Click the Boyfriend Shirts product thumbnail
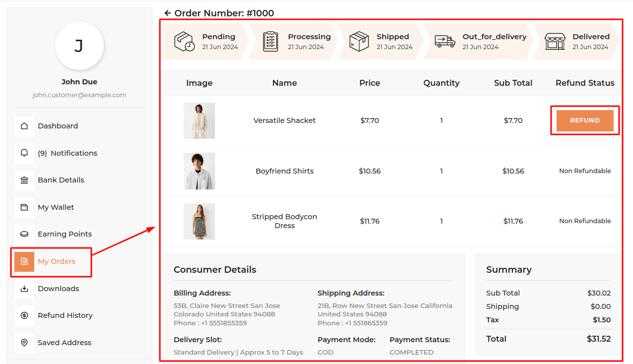Screen dimensions: 633x364 (199, 171)
